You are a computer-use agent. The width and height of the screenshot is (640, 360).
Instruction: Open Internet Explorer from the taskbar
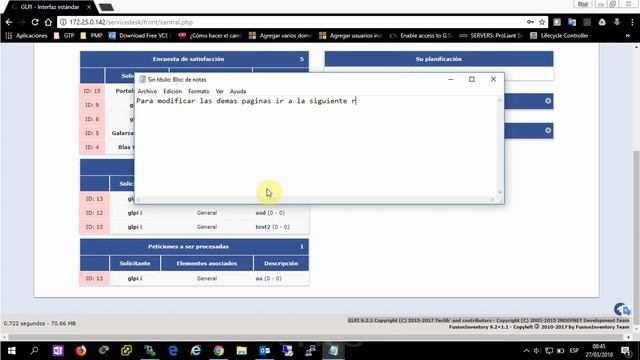pos(196,351)
